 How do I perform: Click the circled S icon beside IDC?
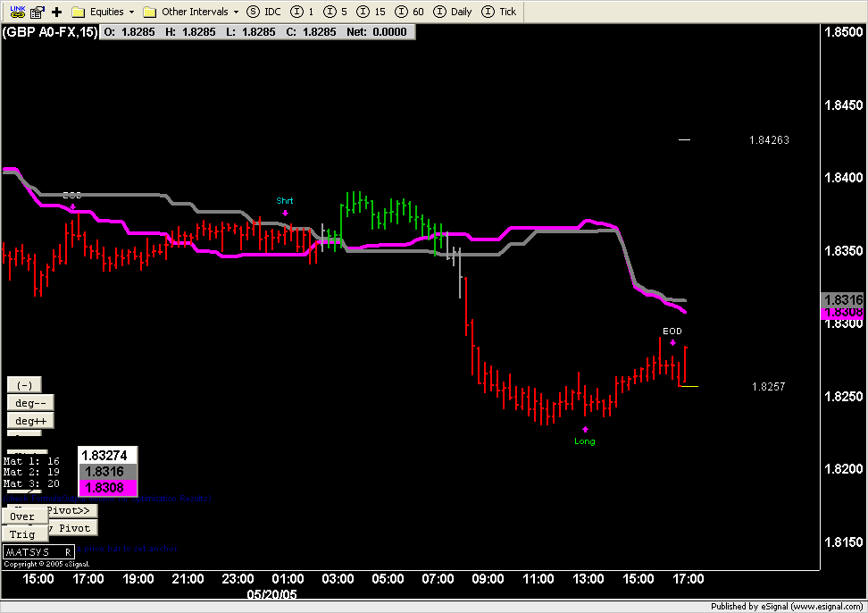coord(253,12)
